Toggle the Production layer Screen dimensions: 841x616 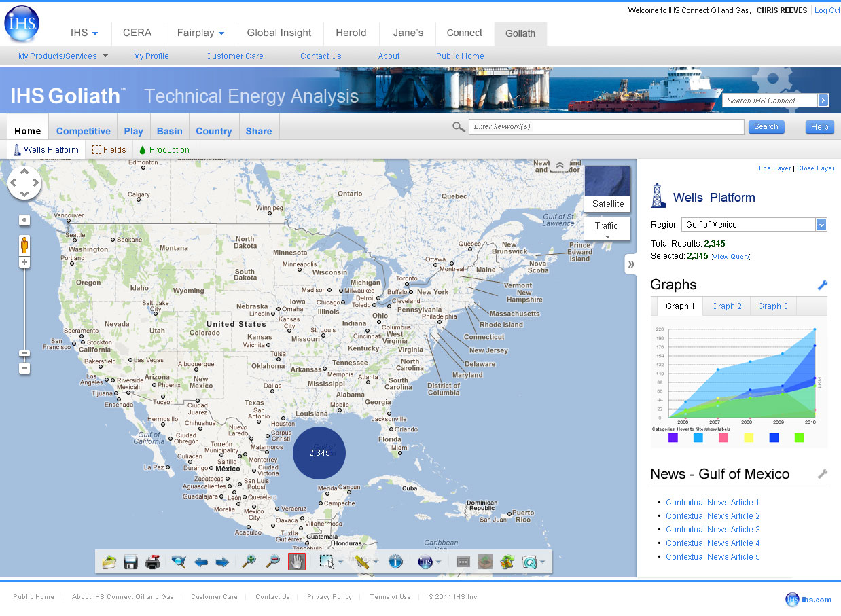(164, 150)
